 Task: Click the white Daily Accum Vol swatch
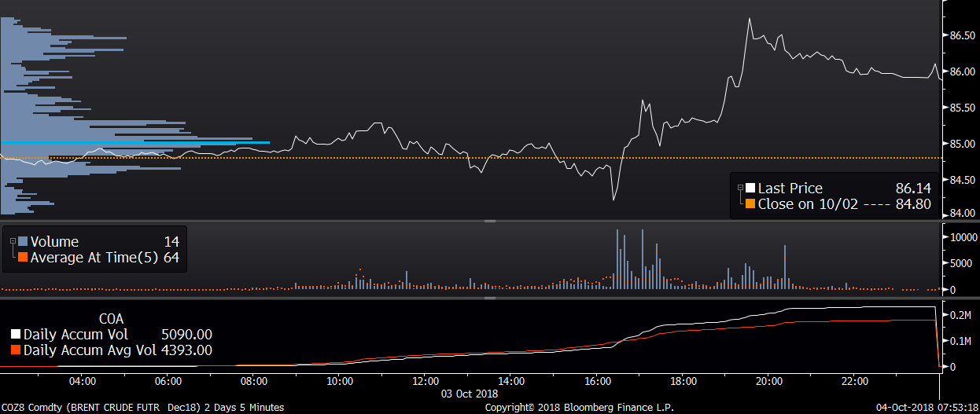[x=16, y=335]
